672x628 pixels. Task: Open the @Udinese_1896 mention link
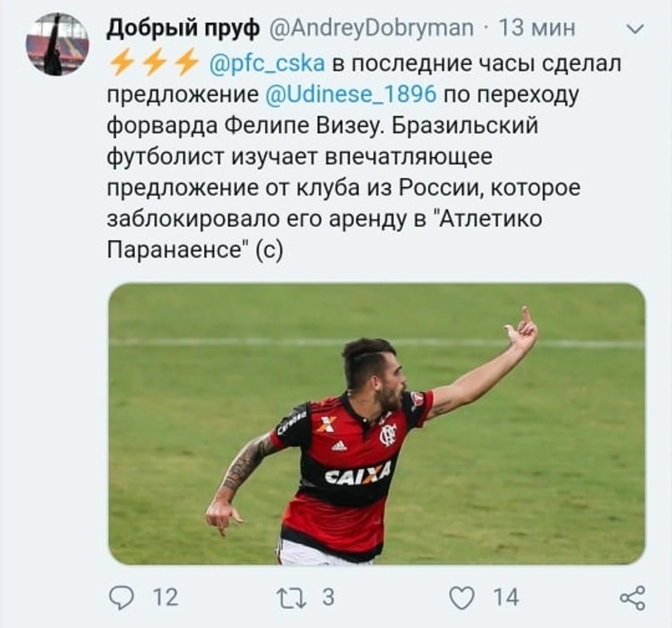(x=351, y=94)
